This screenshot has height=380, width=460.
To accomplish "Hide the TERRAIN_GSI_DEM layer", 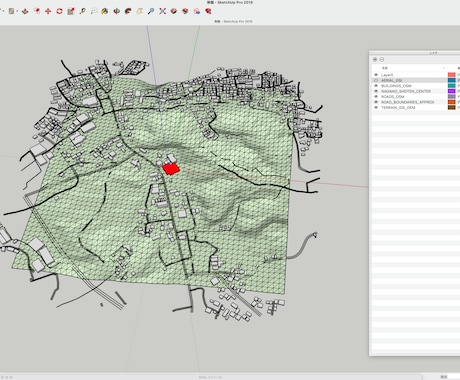I will (x=376, y=107).
